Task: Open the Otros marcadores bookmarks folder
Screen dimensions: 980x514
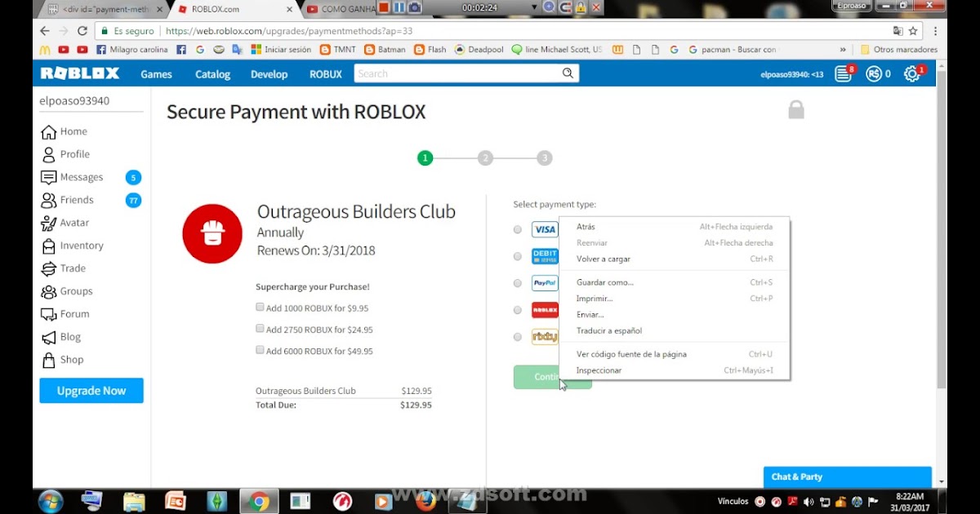Action: click(x=898, y=50)
